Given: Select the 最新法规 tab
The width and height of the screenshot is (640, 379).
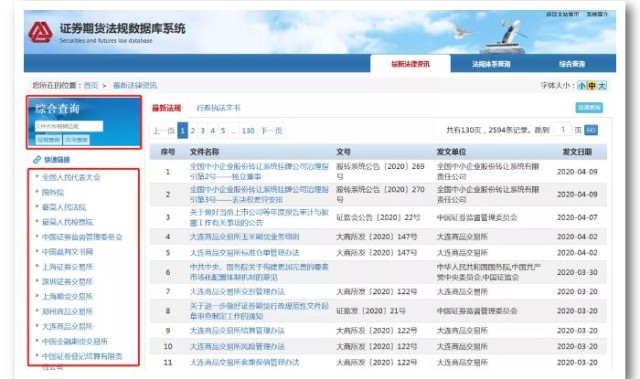Looking at the screenshot, I should 167,108.
